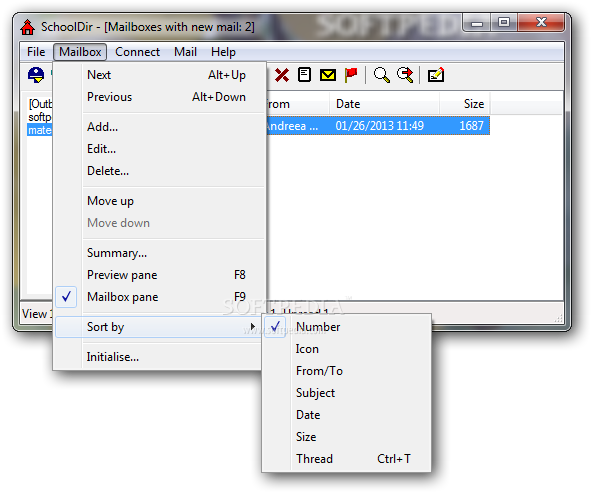Click the SchoolDir house title icon
The width and height of the screenshot is (592, 493).
[x=28, y=27]
